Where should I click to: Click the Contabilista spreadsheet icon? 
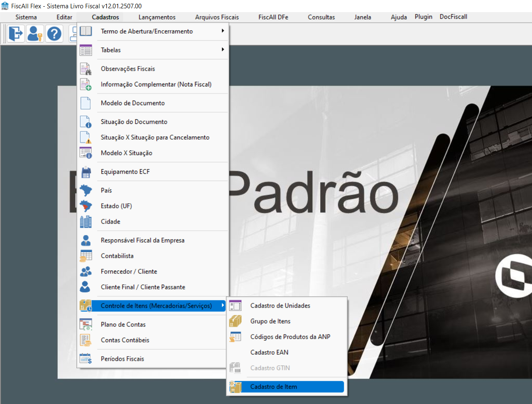click(86, 256)
